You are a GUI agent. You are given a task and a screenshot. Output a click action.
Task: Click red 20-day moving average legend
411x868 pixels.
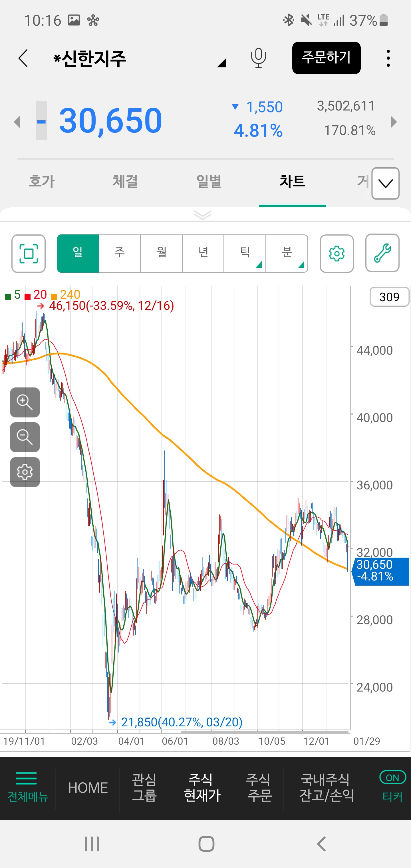tap(36, 295)
